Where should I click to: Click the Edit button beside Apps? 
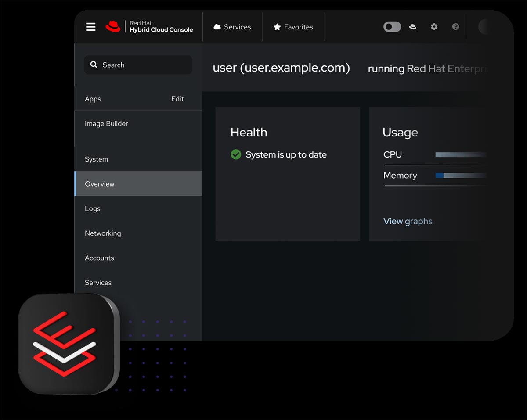pos(177,99)
